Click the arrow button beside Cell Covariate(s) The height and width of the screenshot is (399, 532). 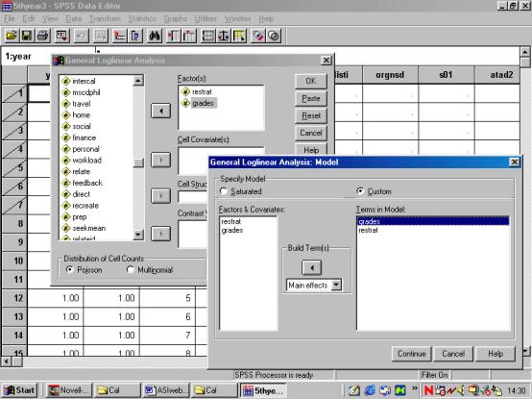[160, 160]
